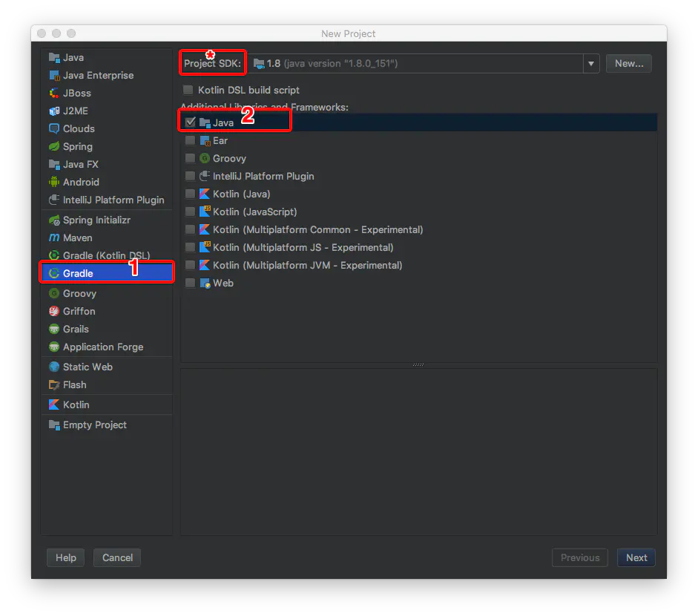The image size is (698, 616).
Task: Choose the Java FX project icon
Action: 54,164
